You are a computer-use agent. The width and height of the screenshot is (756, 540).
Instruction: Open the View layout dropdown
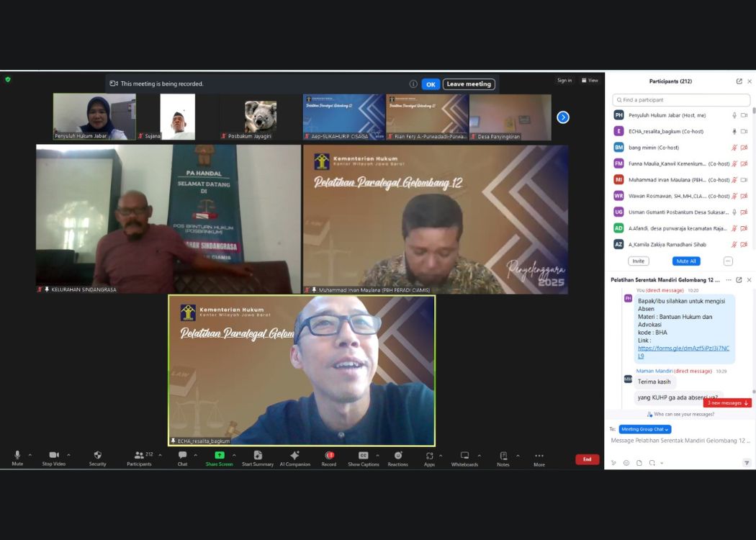tap(590, 81)
